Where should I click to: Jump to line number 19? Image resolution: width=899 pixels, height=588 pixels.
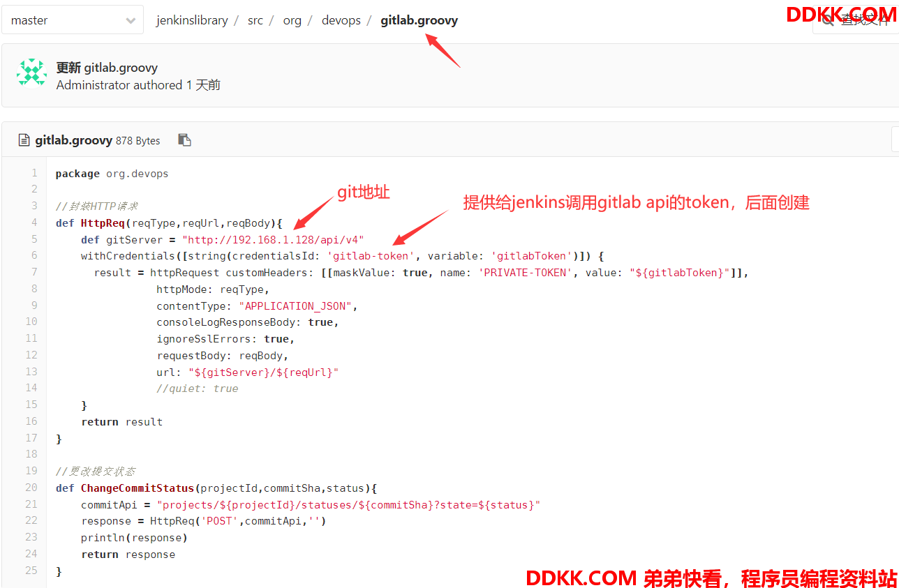[31, 471]
